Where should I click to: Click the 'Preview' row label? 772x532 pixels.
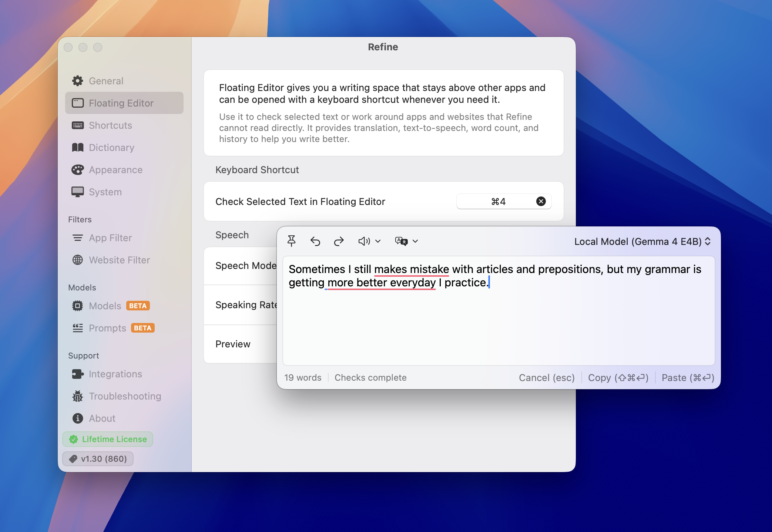coord(233,344)
